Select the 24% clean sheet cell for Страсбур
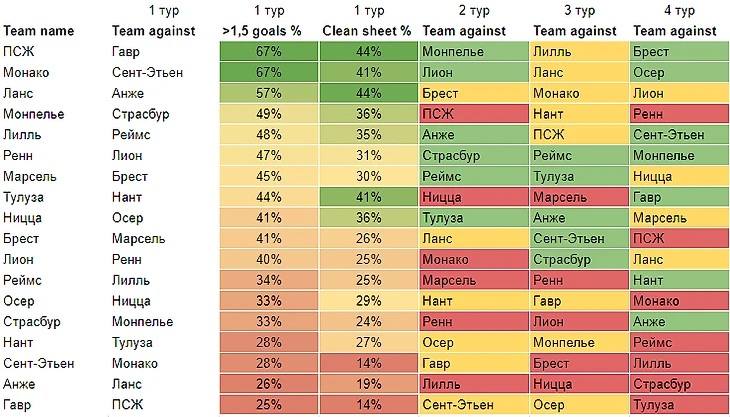Screen dimensions: 730x417 click(x=367, y=322)
